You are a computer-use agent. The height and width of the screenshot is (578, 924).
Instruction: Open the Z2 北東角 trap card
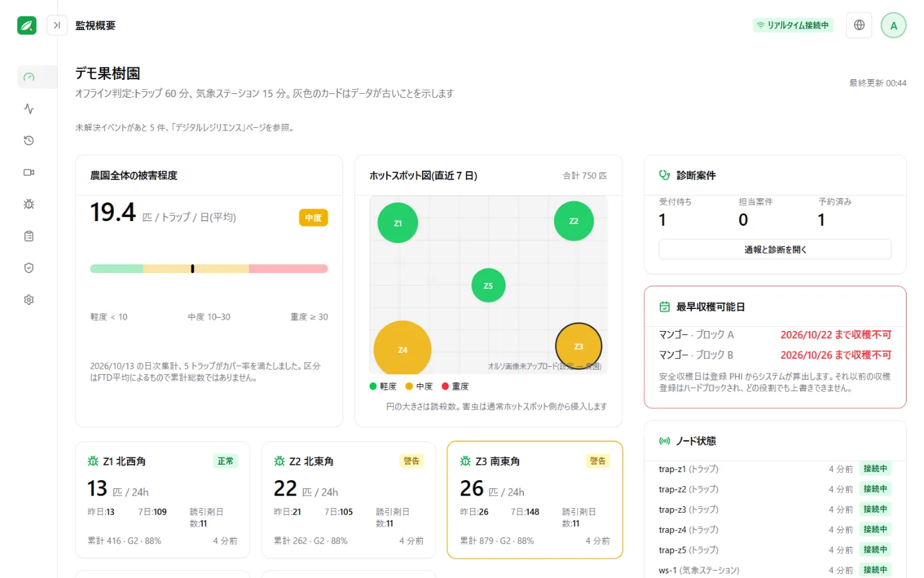[x=349, y=499]
